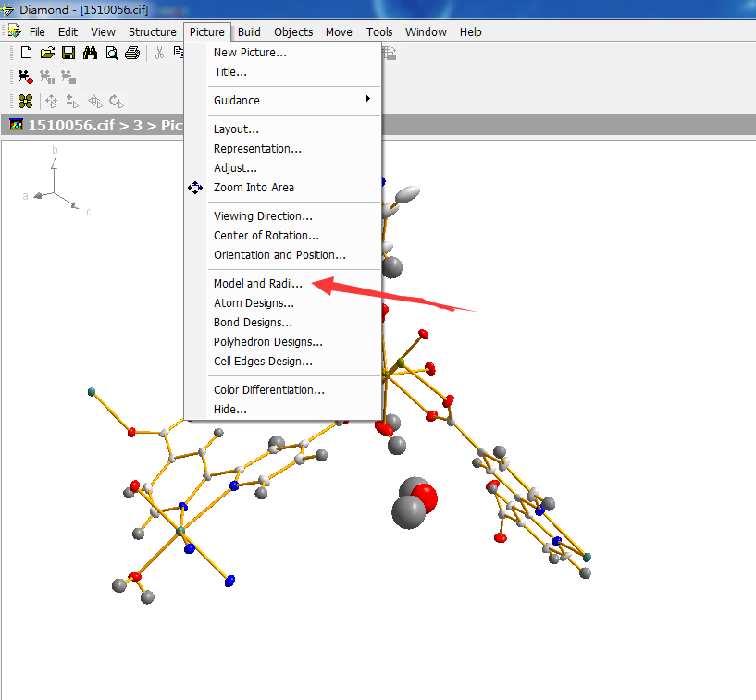
Task: Click the Cut scissors icon
Action: pyautogui.click(x=159, y=53)
